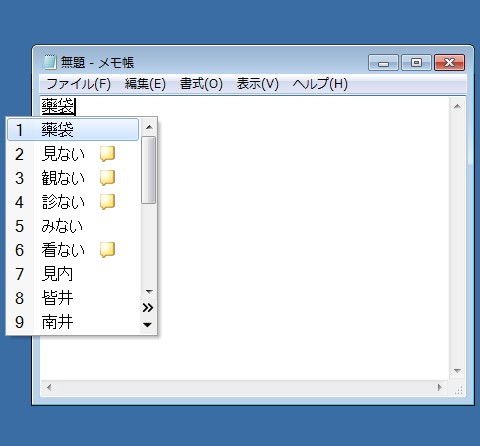Screen dimensions: 480x446
Task: Click the small candidate list scroll down arrow
Action: (x=149, y=292)
